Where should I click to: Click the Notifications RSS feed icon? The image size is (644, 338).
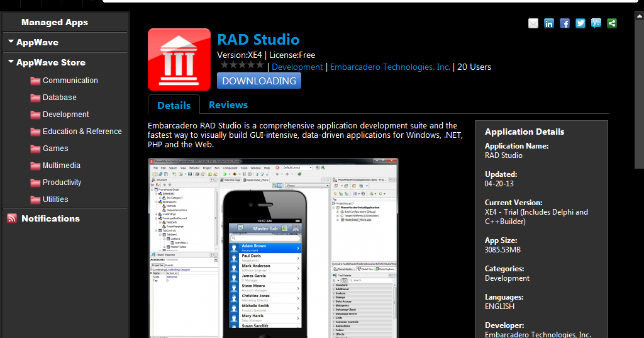pyautogui.click(x=12, y=218)
